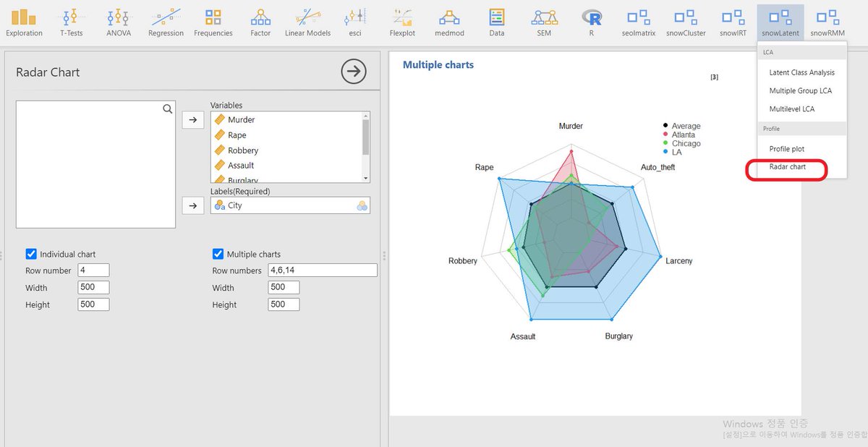
Task: Open the esci module menu
Action: pos(355,22)
